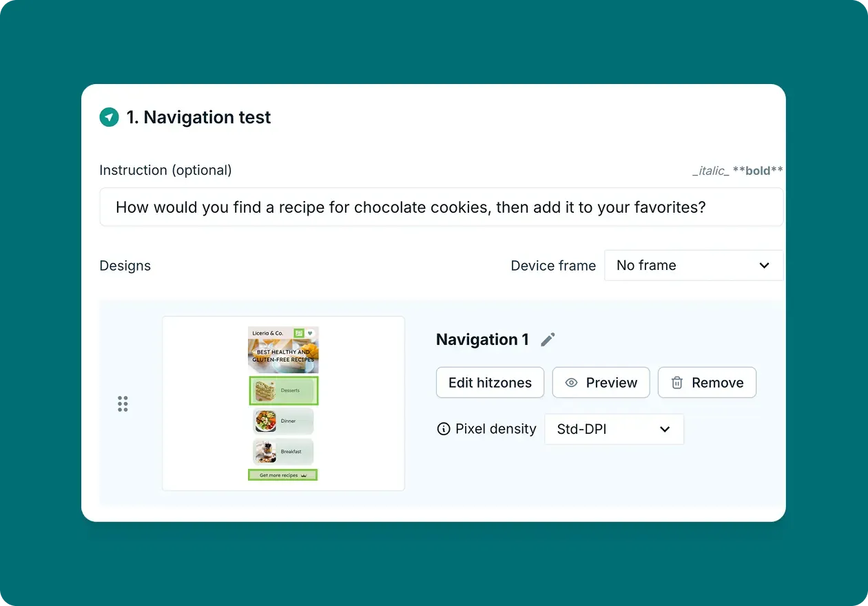Click the eye icon on the Preview button
868x606 pixels.
tap(570, 382)
